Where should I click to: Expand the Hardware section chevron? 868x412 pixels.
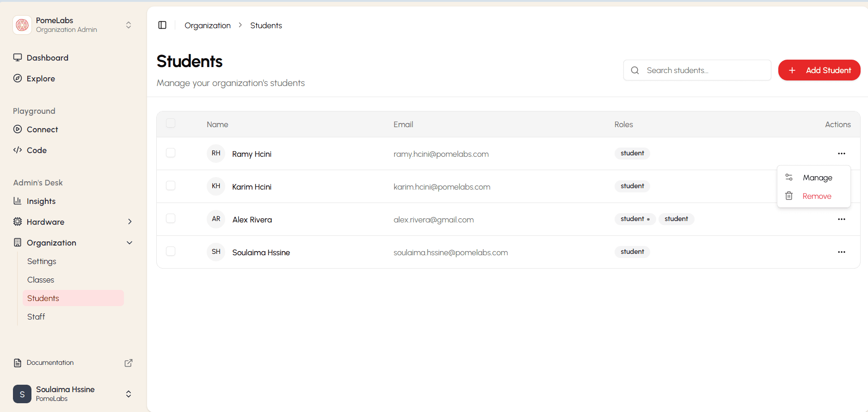129,221
